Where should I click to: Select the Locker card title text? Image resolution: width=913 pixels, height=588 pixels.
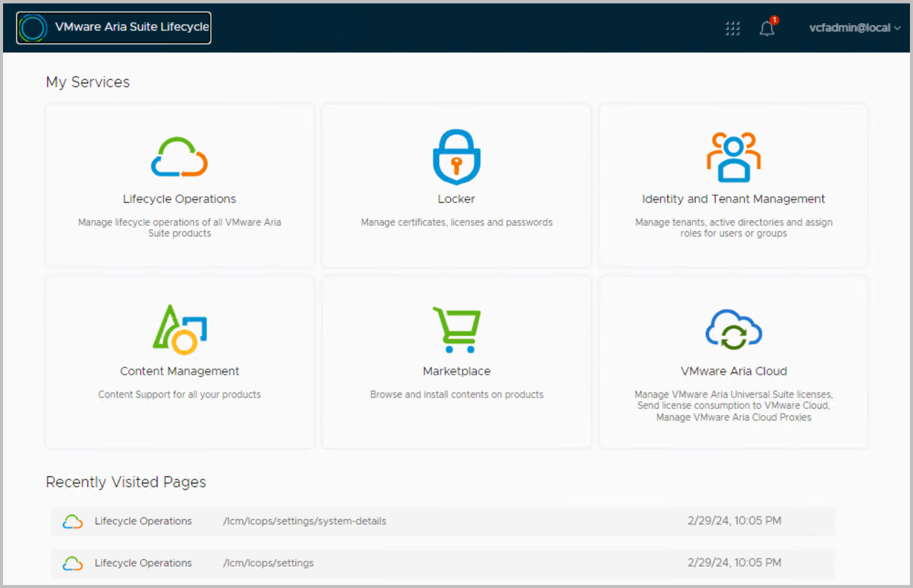tap(456, 199)
